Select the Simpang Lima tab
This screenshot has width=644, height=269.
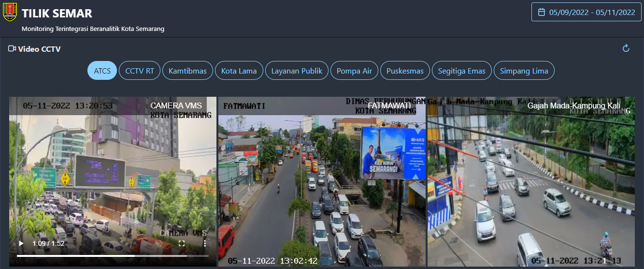point(524,71)
